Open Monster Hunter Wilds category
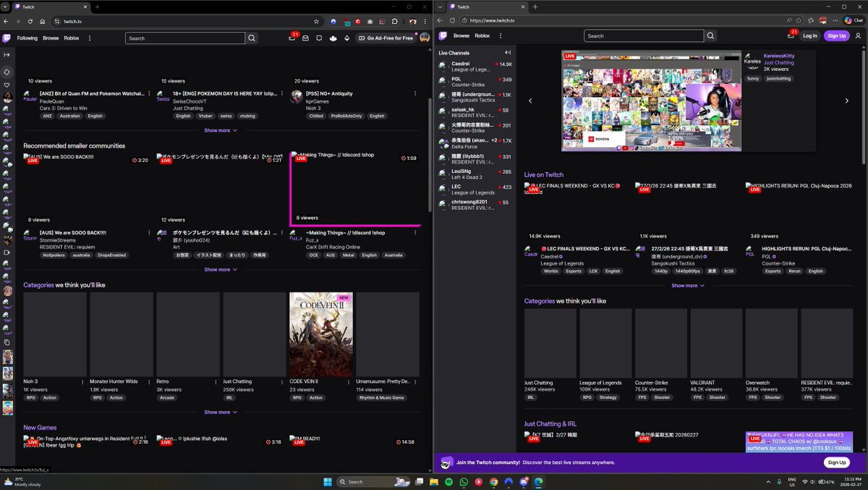The width and height of the screenshot is (868, 490). pyautogui.click(x=121, y=334)
